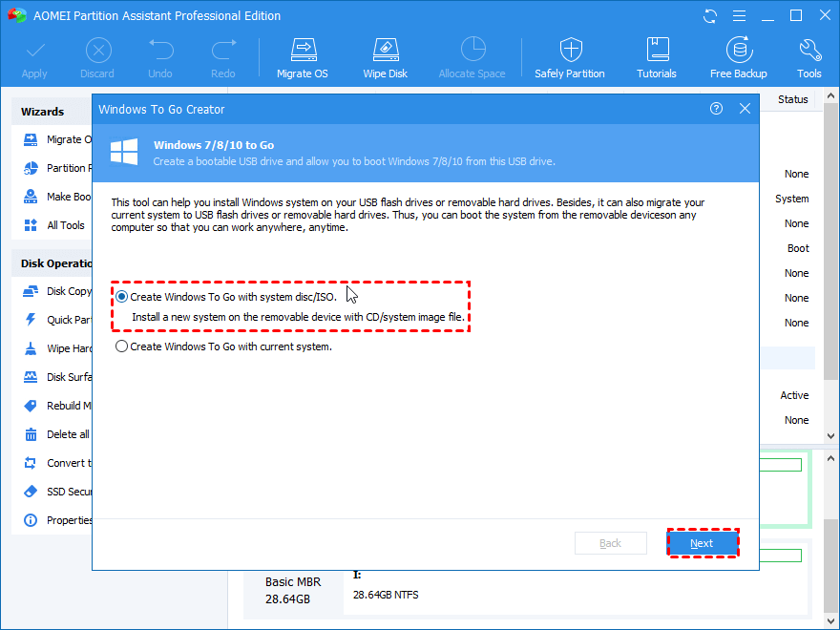
Task: Click the partition list scrollbar up arrow
Action: [x=830, y=95]
